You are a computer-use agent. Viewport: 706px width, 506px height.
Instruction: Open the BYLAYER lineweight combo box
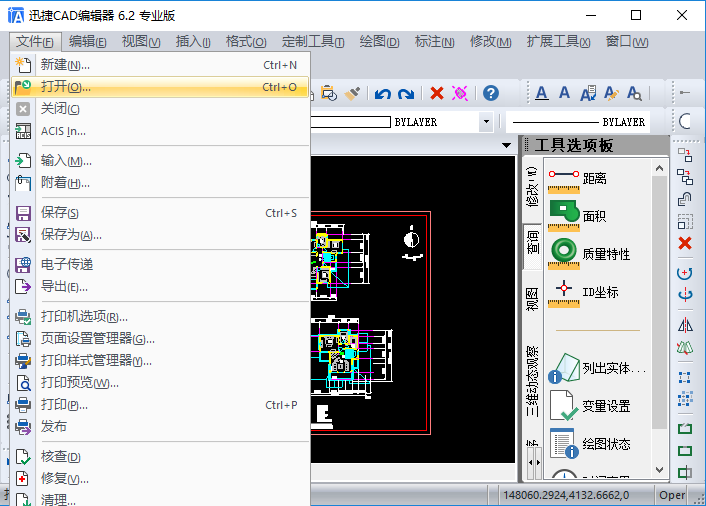577,122
